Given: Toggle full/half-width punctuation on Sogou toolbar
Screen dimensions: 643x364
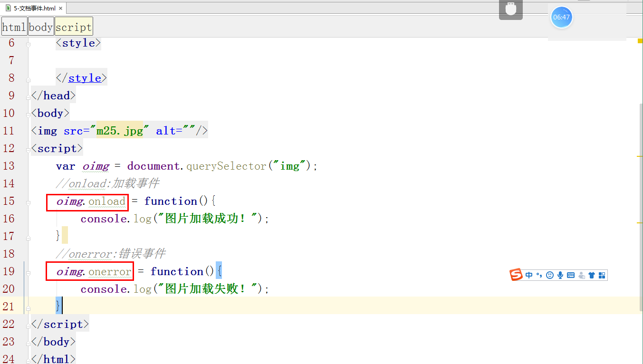Looking at the screenshot, I should (539, 275).
